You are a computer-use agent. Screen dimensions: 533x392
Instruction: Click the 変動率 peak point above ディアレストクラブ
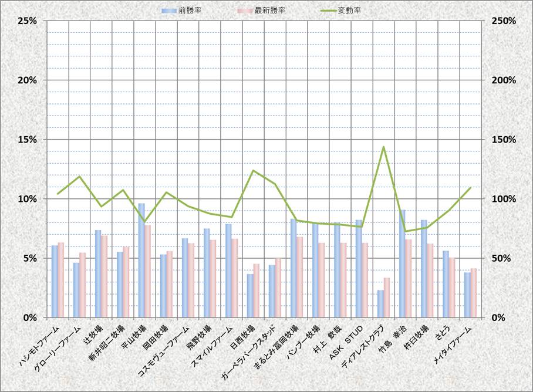coord(383,147)
